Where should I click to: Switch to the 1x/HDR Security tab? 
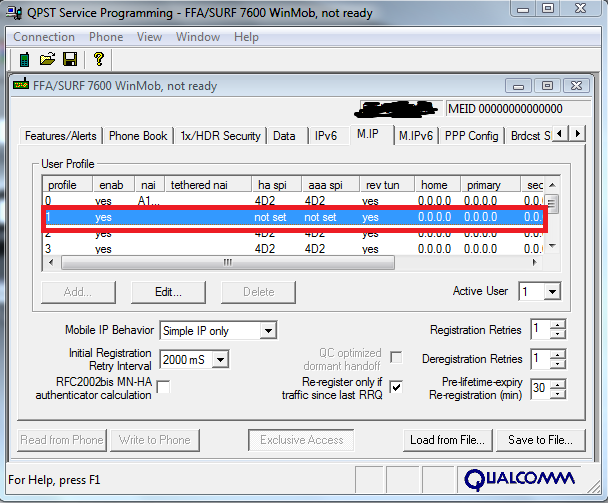click(x=220, y=136)
